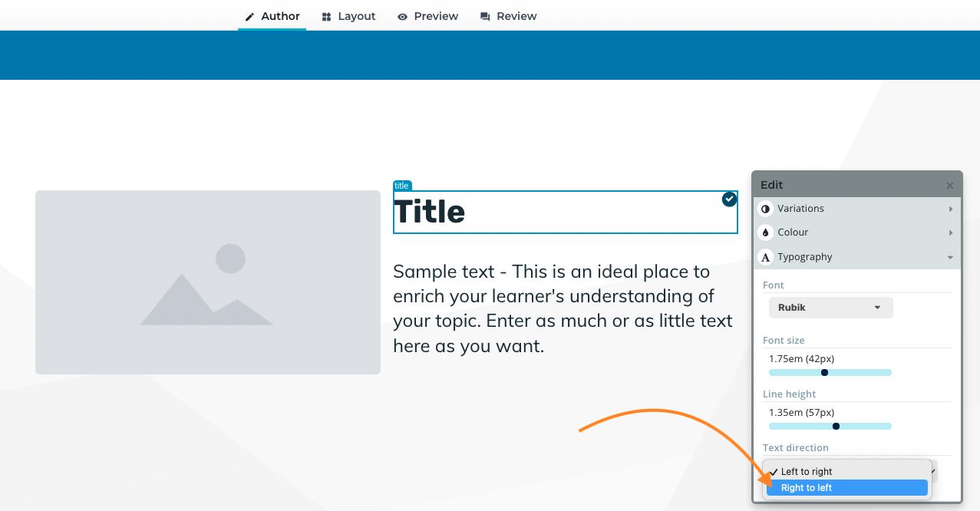The width and height of the screenshot is (980, 511).
Task: Click the Layout grid icon
Action: [x=327, y=17]
